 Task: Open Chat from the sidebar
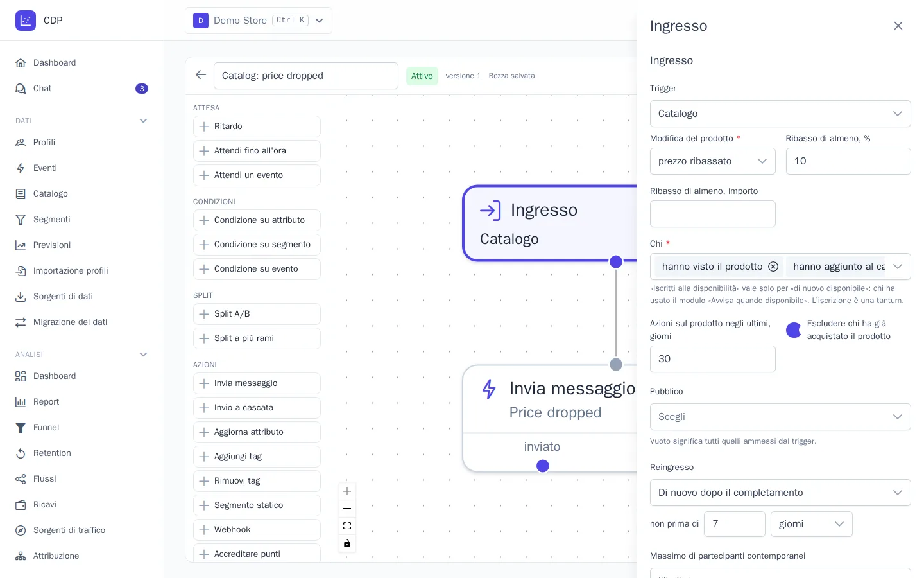pyautogui.click(x=81, y=89)
